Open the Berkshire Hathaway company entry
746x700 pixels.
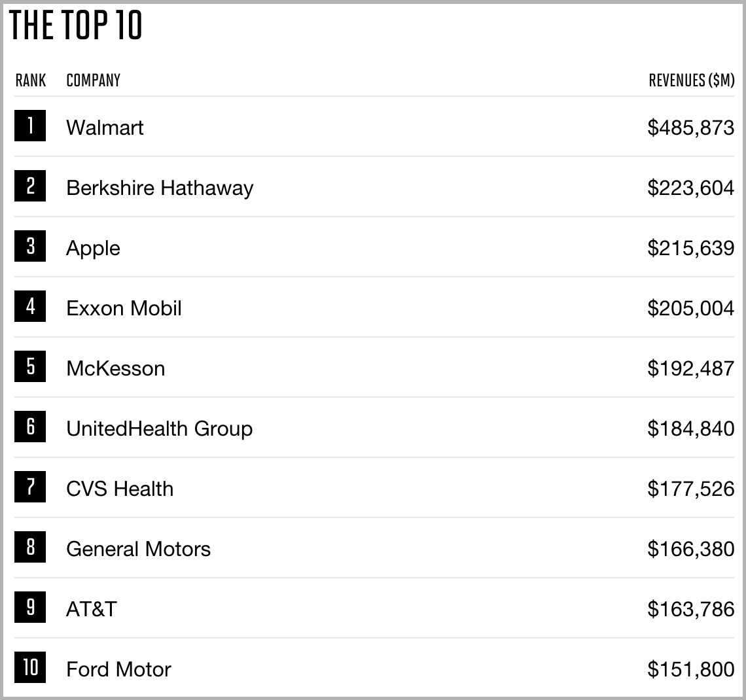160,188
